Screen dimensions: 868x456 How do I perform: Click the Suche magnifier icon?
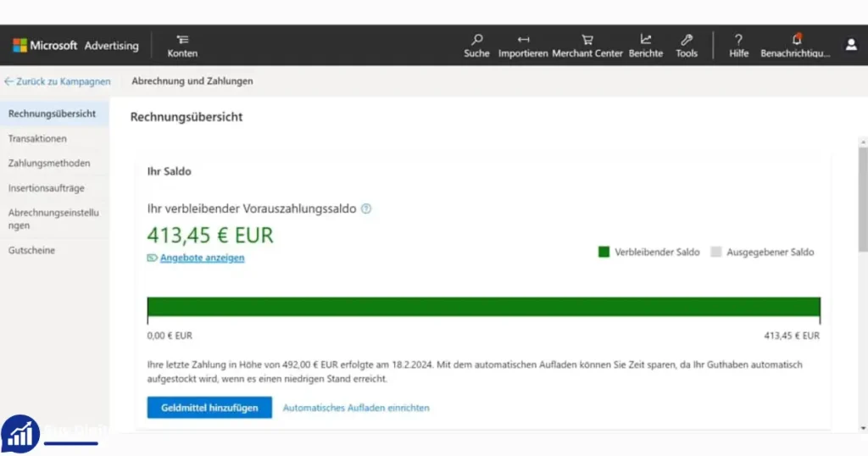[x=476, y=40]
